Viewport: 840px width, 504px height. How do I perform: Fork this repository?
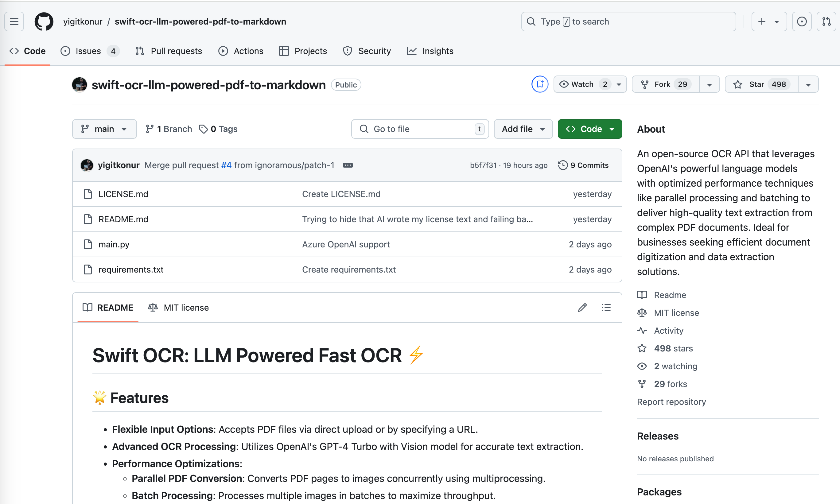pyautogui.click(x=665, y=84)
